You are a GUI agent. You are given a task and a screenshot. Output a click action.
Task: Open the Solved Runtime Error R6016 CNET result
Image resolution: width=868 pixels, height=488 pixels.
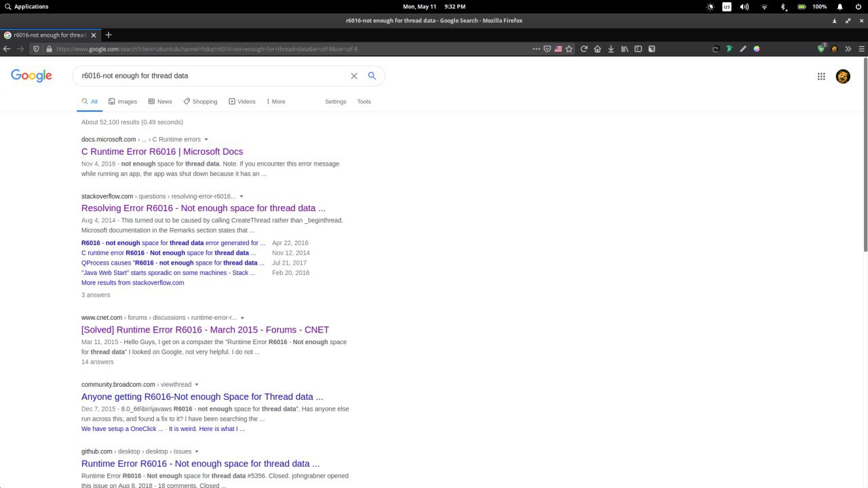point(205,330)
